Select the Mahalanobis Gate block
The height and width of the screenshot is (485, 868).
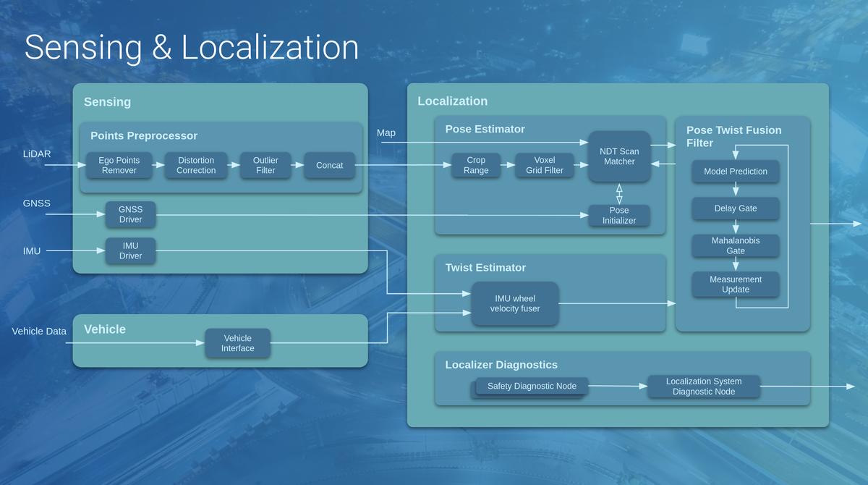click(x=736, y=245)
